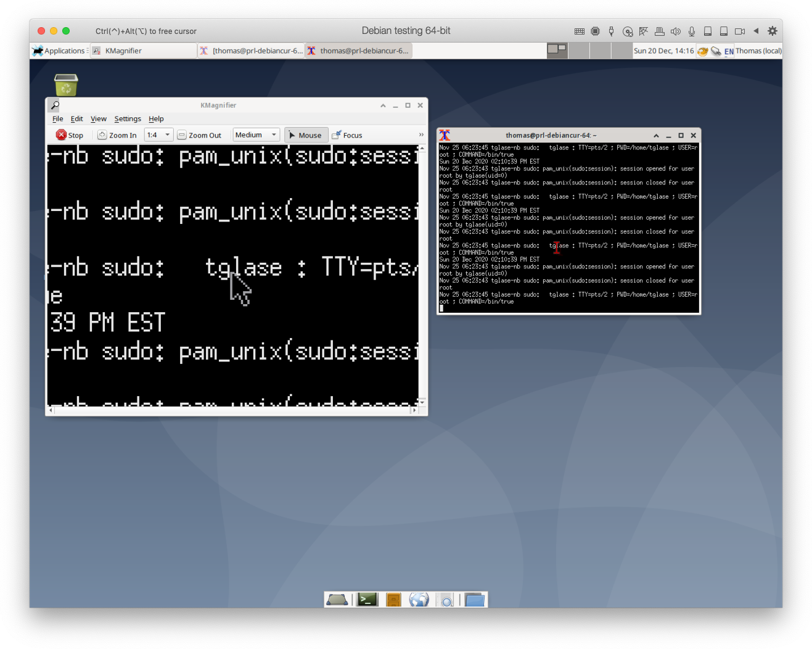Open Parallels configuration gear icon

coord(772,31)
